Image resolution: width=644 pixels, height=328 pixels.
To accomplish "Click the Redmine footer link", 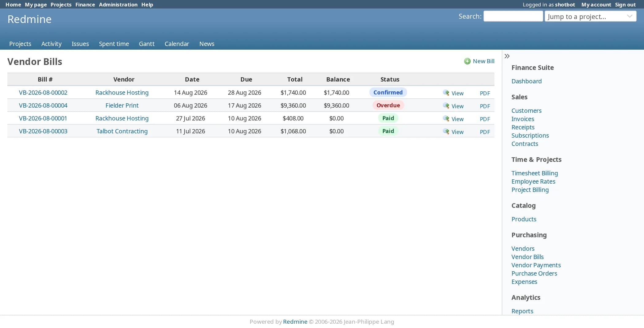I will 295,322.
